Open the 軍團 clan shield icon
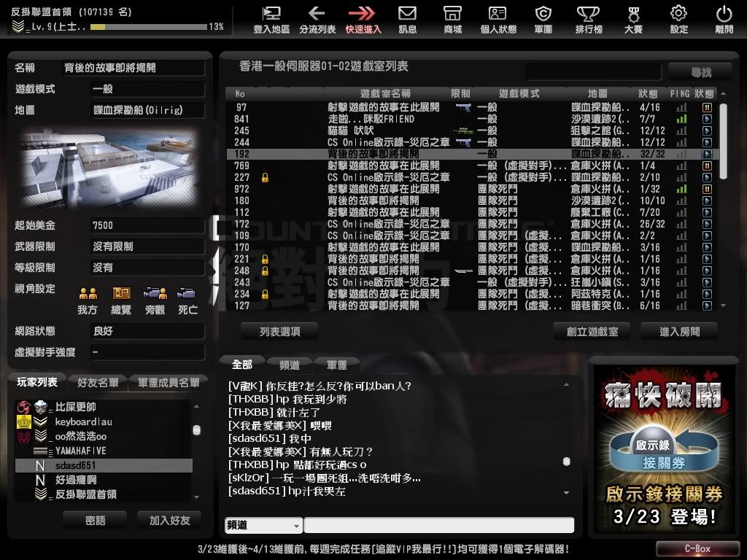 pos(543,14)
